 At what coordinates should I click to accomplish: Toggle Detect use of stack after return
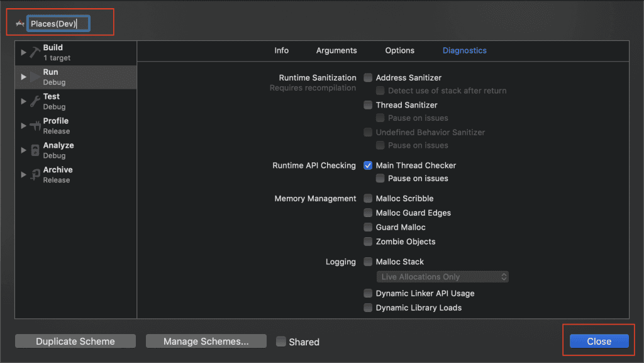[x=380, y=91]
